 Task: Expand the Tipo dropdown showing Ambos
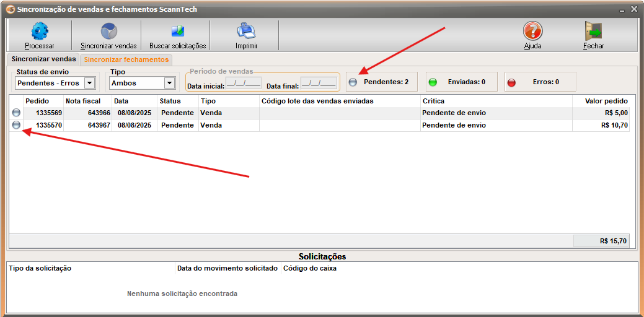pos(169,83)
